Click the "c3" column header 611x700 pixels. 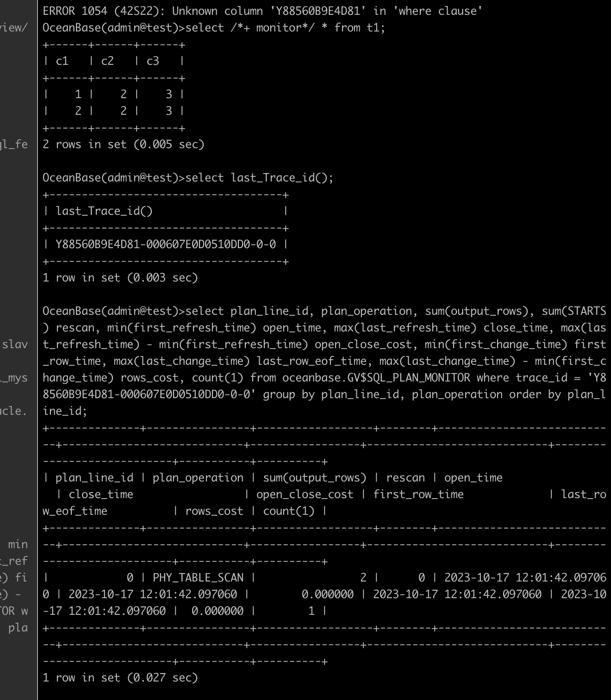pos(153,61)
